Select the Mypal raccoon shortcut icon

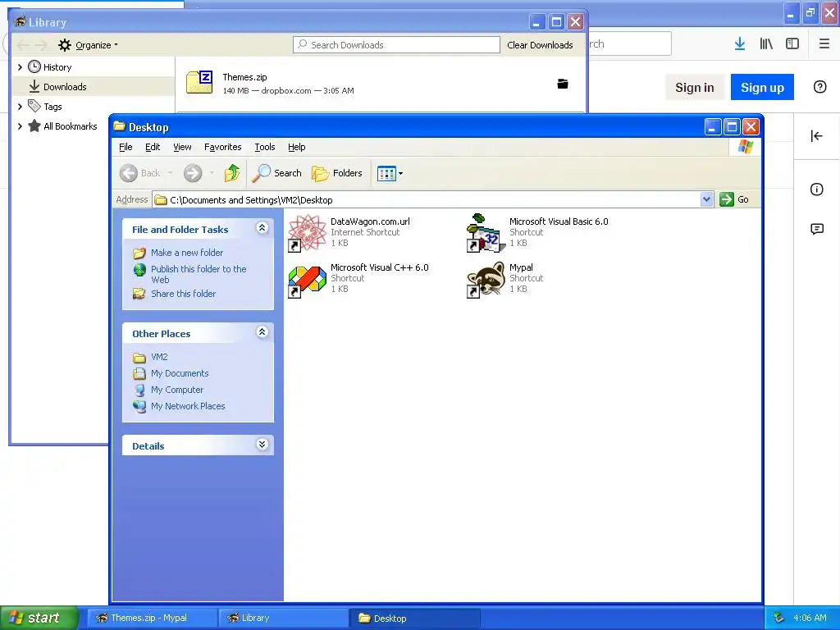pos(486,279)
